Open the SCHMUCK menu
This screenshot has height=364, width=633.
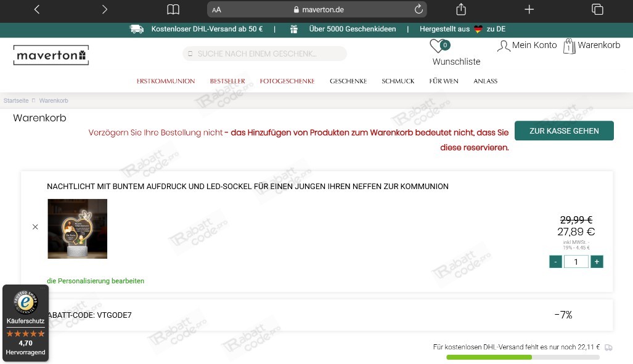(398, 81)
